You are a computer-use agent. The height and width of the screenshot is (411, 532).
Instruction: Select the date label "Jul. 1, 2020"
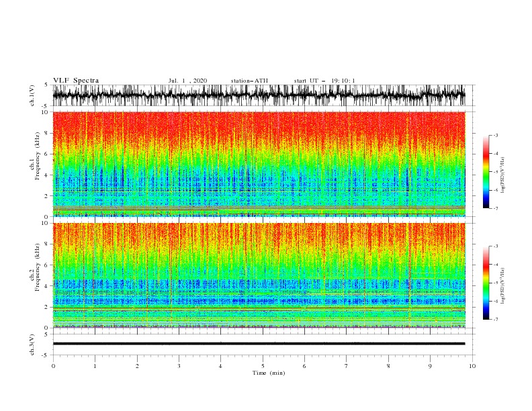187,81
